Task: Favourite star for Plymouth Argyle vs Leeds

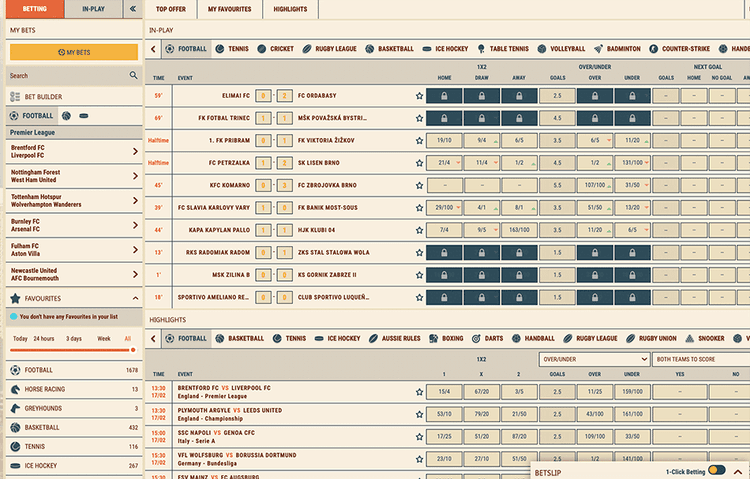Action: (419, 414)
